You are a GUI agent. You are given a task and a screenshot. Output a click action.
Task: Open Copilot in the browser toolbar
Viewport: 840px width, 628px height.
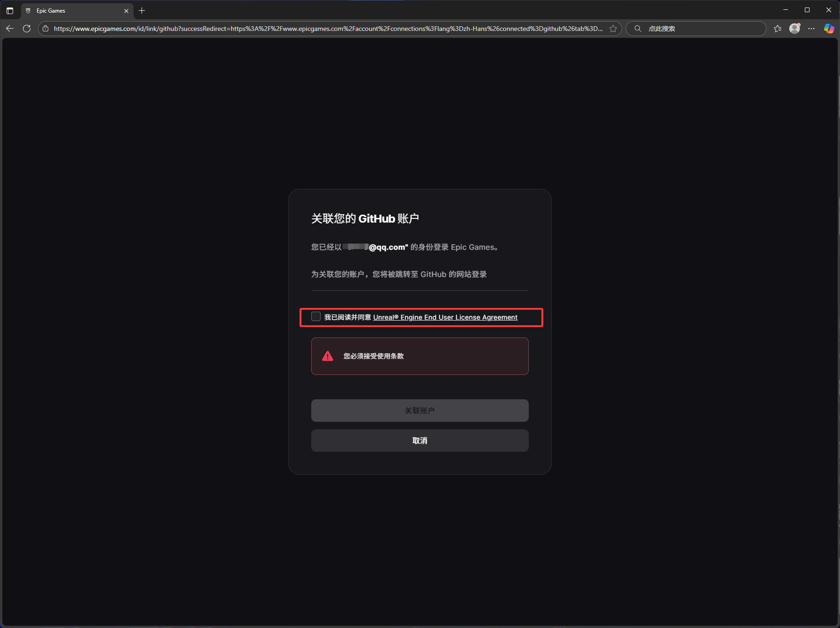[x=829, y=29]
